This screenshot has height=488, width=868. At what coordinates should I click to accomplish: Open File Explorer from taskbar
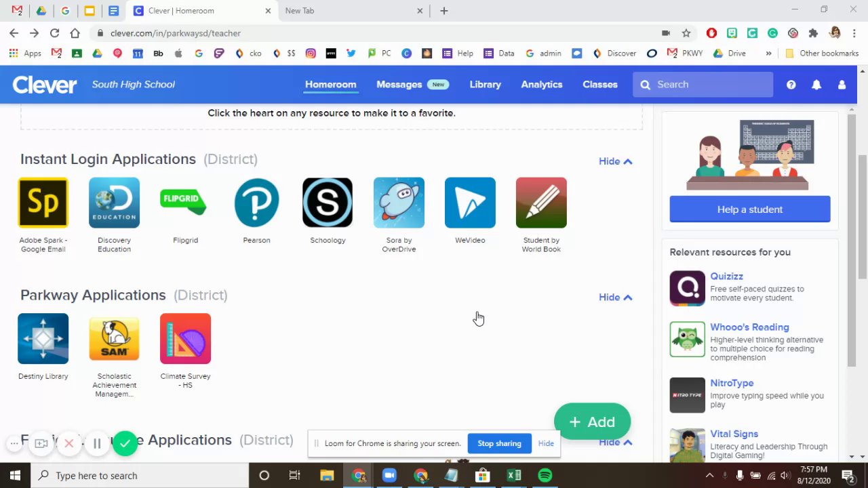[327, 475]
